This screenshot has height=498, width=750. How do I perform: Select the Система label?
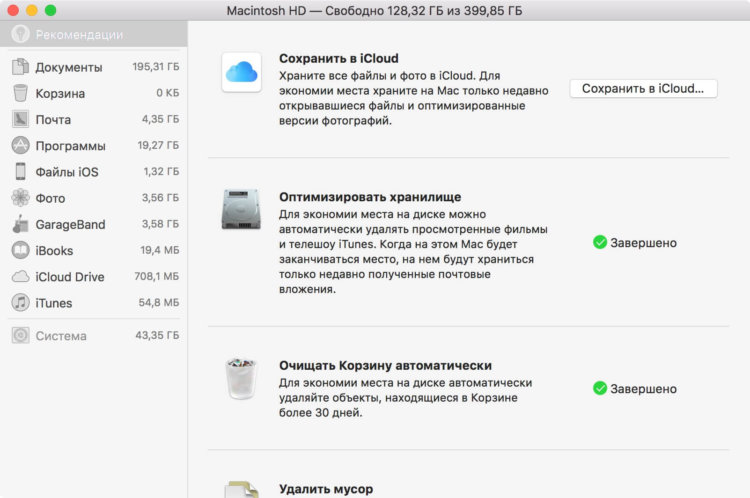pos(61,336)
